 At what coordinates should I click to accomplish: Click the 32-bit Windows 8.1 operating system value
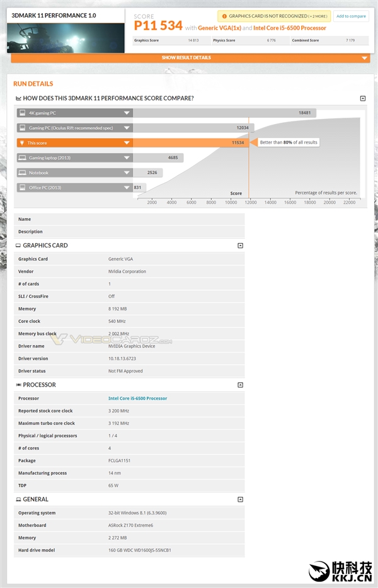137,513
